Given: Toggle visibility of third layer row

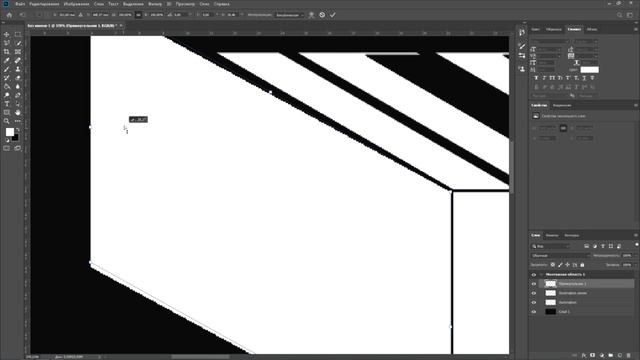Looking at the screenshot, I should click(x=533, y=293).
